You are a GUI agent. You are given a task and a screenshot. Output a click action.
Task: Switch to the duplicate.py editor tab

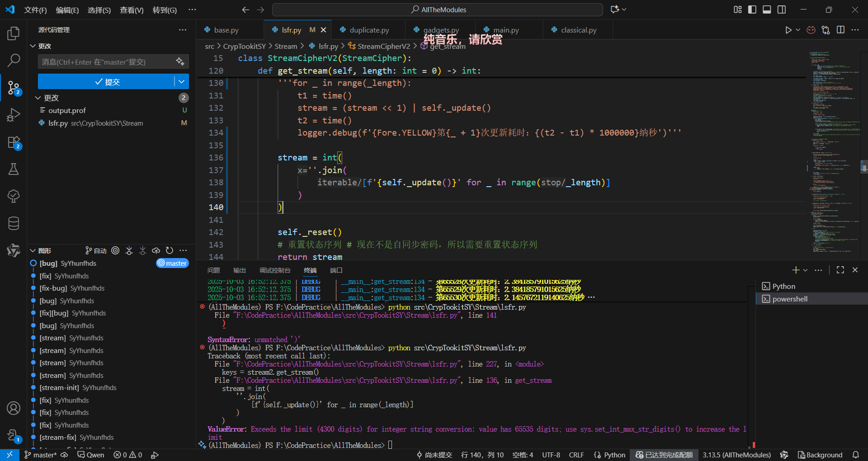[x=369, y=30]
